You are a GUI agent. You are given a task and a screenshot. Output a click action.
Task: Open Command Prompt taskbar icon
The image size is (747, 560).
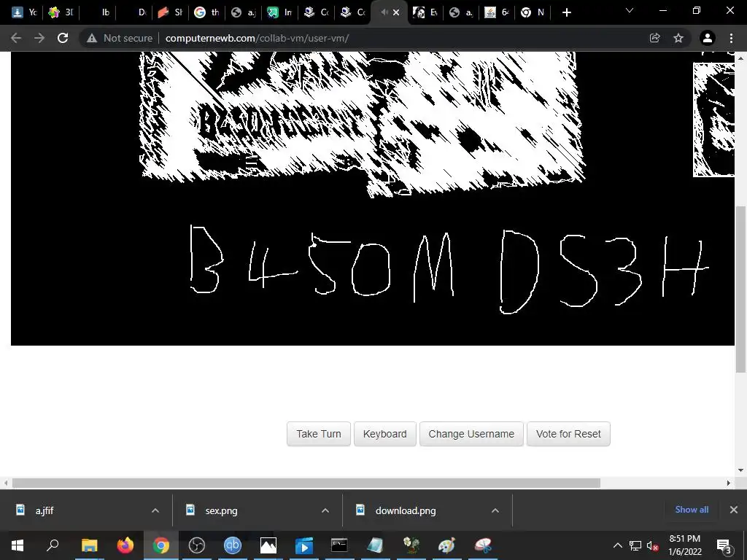(340, 545)
